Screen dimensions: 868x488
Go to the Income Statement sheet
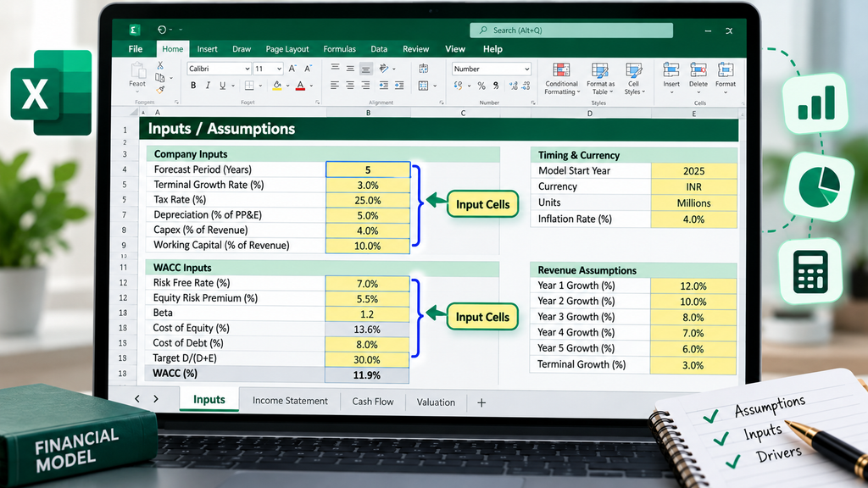[290, 401]
